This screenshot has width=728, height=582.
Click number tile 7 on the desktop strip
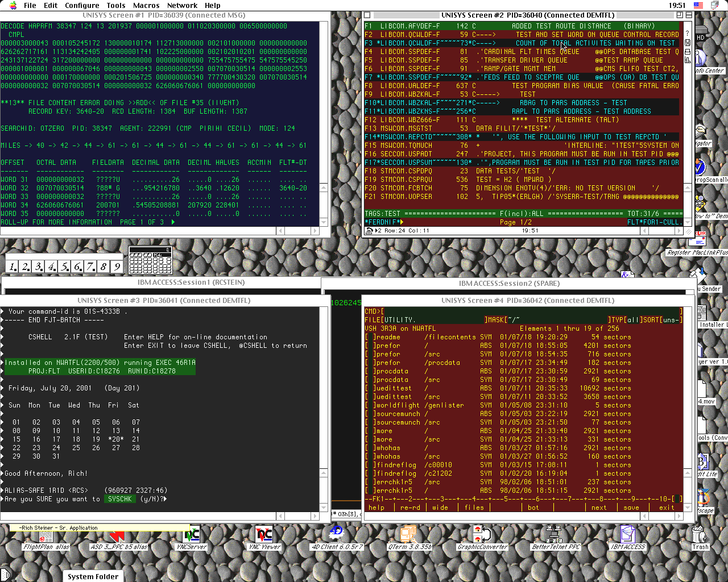(90, 266)
